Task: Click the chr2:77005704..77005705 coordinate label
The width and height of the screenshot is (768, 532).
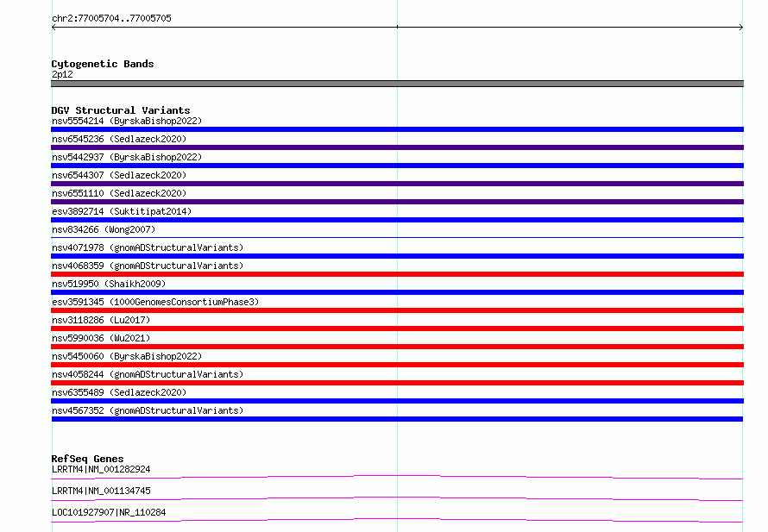Action: coord(111,18)
